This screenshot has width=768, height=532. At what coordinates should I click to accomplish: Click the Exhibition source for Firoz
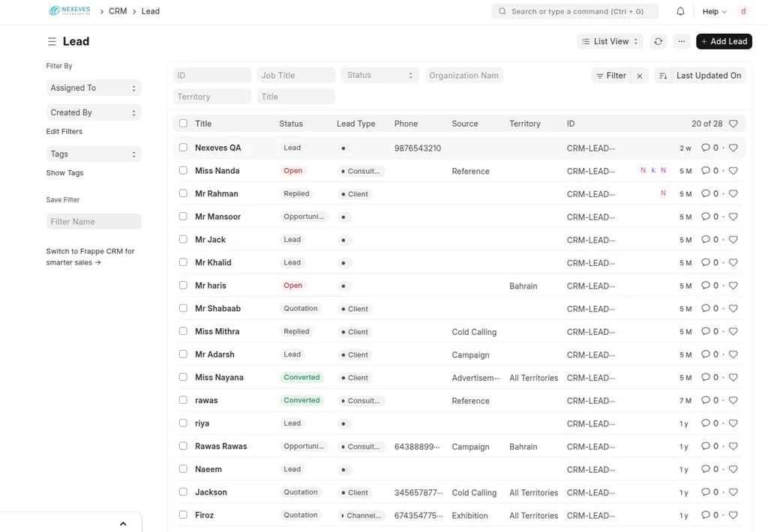click(x=469, y=516)
